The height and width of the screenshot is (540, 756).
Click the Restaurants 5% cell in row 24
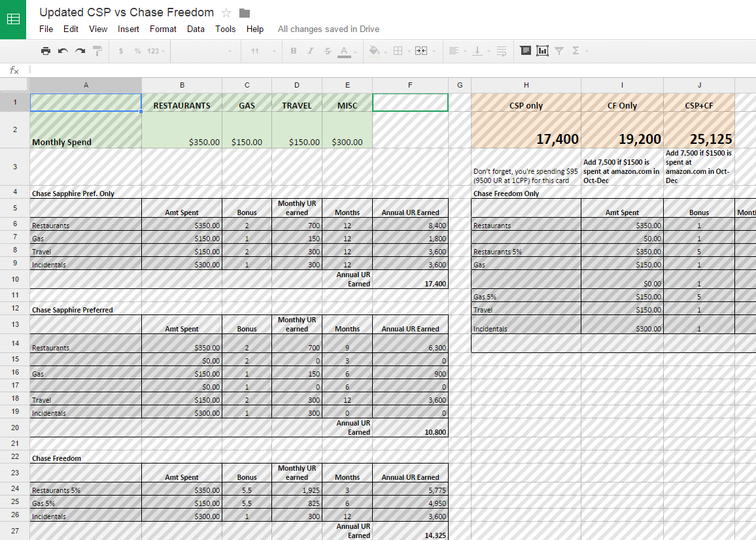click(x=86, y=489)
